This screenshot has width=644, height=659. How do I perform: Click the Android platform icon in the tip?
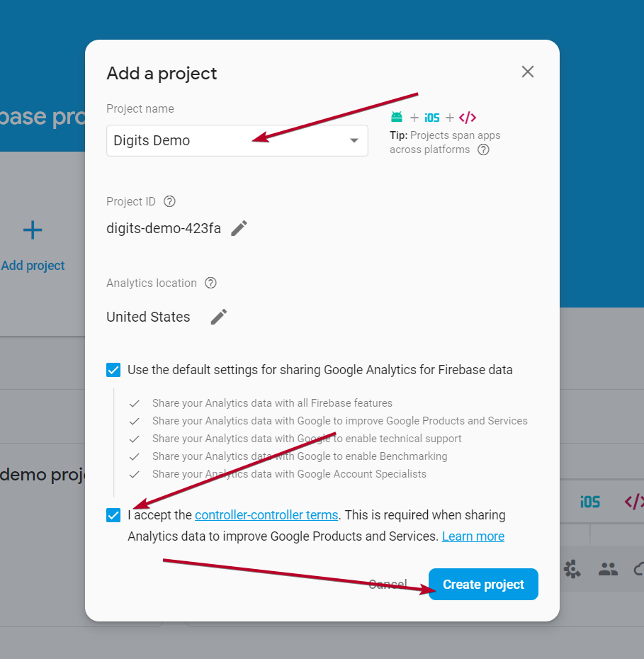point(397,118)
